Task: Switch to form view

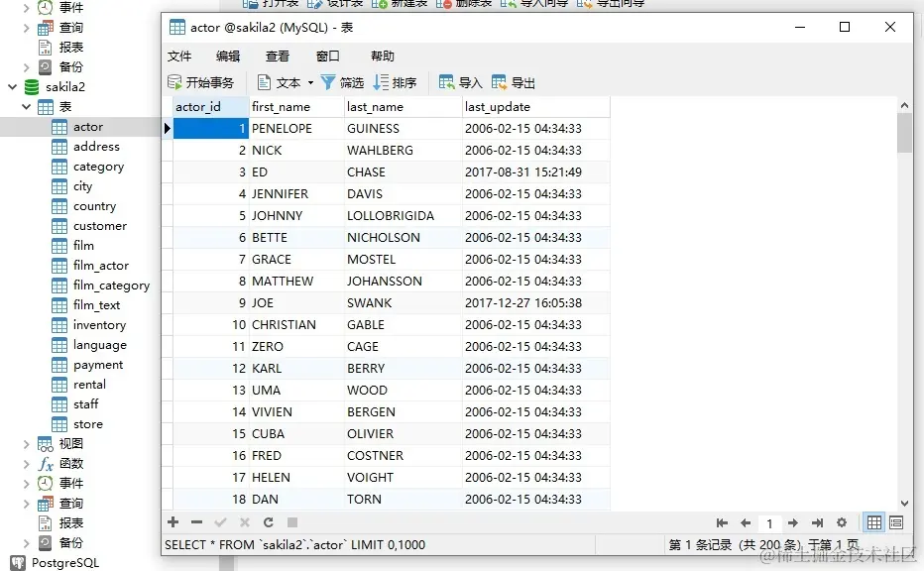Action: tap(896, 522)
